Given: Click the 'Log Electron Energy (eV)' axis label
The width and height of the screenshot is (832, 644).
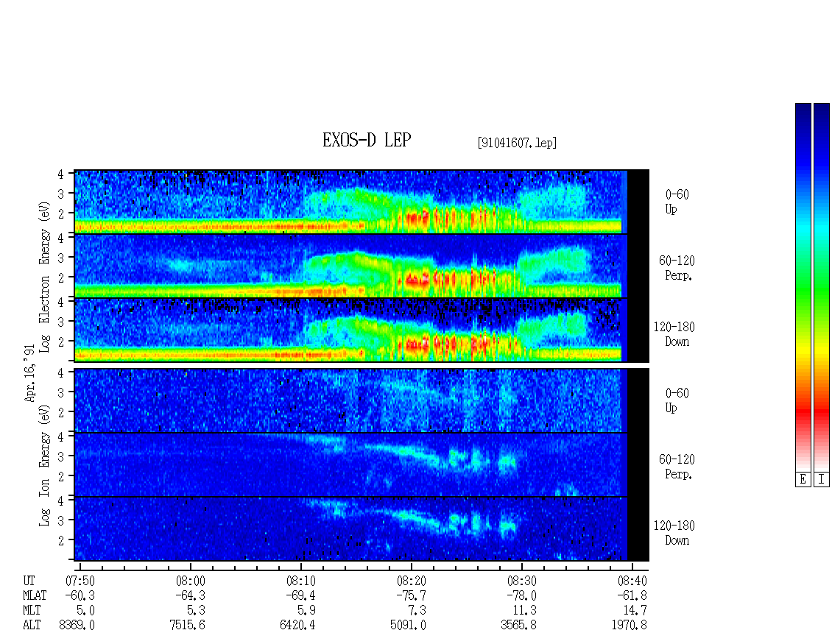Looking at the screenshot, I should click(x=44, y=277).
